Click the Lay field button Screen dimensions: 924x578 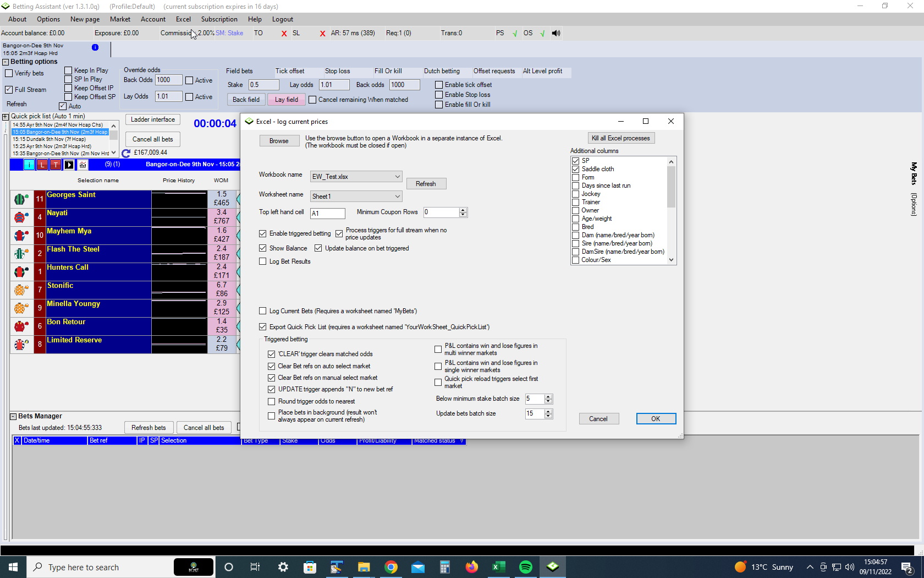(x=286, y=100)
